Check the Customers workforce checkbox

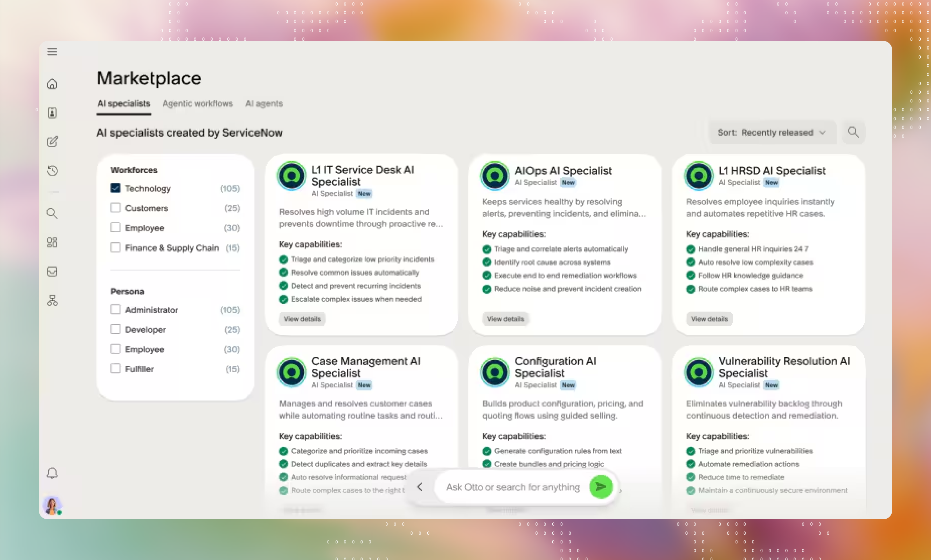pyautogui.click(x=115, y=208)
